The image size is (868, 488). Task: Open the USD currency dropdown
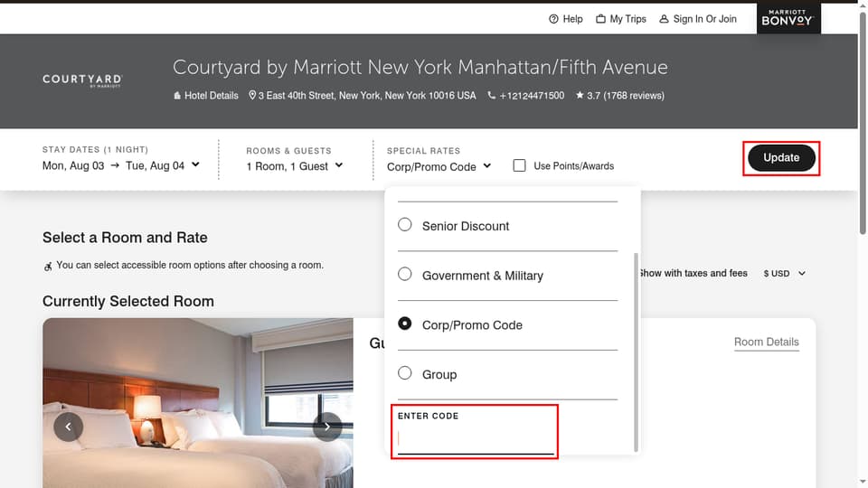pyautogui.click(x=785, y=273)
